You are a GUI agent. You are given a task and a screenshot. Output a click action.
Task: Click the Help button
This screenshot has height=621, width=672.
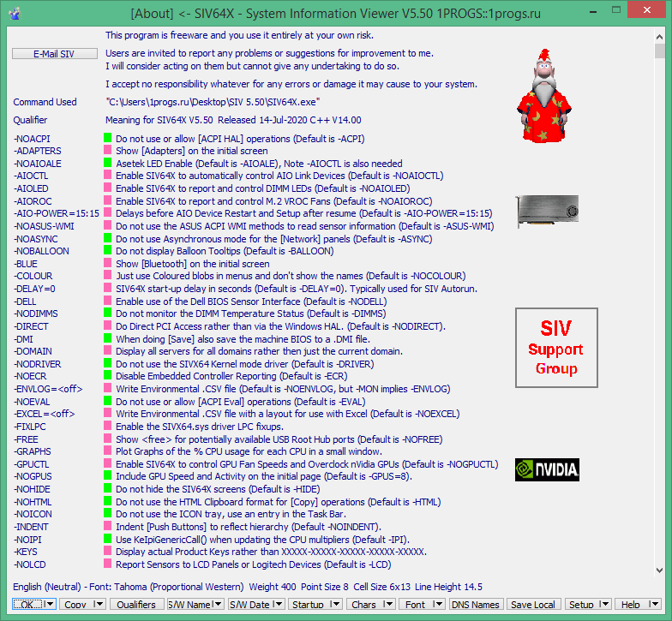pyautogui.click(x=631, y=605)
